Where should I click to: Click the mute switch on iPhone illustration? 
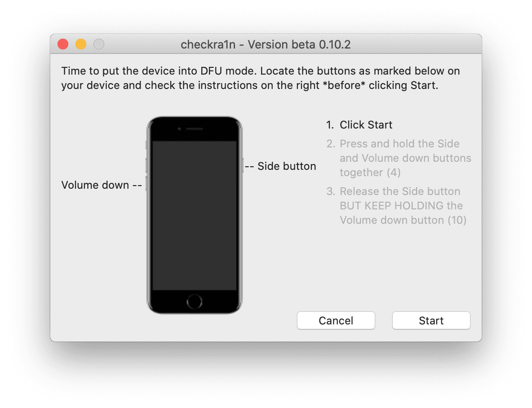tap(146, 145)
